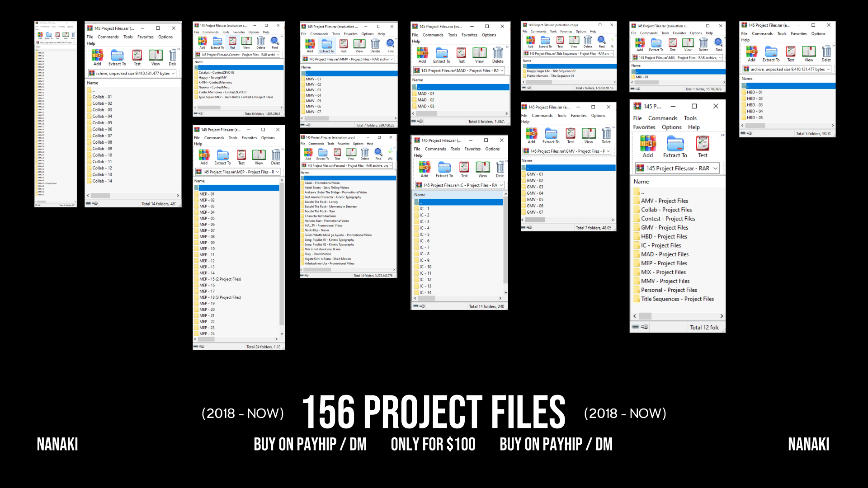Screen dimensions: 868x488
Task: Open path dropdown showing 145 Project Files.rar - RAR
Action: tap(715, 168)
